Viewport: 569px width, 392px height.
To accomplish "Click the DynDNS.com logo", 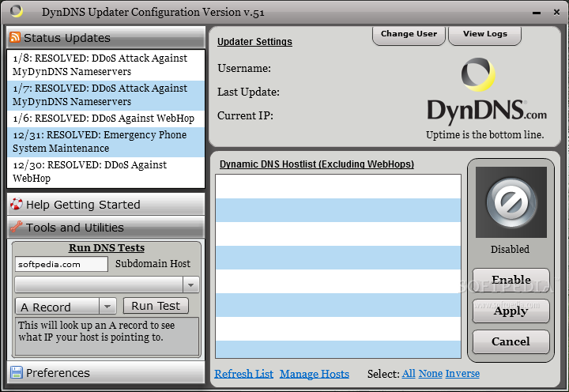I will coord(487,90).
